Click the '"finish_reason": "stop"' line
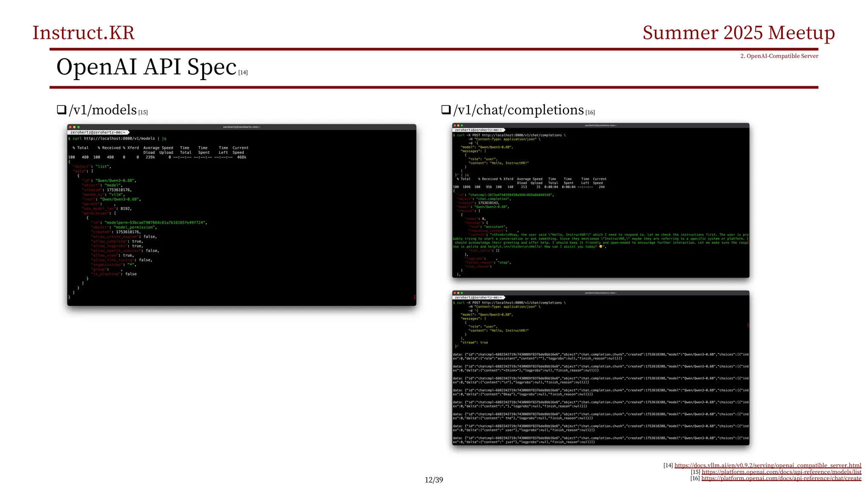Viewport: 868px width, 488px height. pos(488,263)
